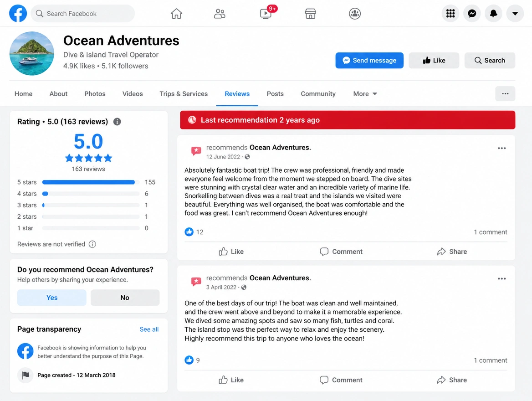The width and height of the screenshot is (532, 401).
Task: Open options menu on 3 April 2022 review
Action: 502,278
